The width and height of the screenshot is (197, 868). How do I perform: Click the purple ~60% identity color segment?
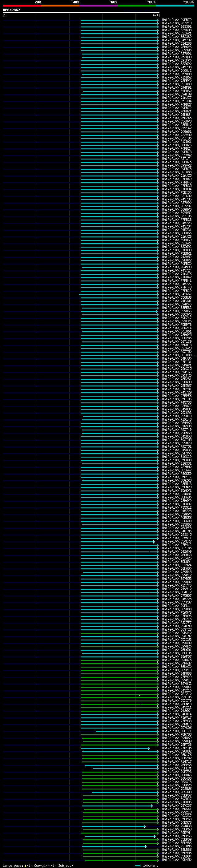coord(99,6)
